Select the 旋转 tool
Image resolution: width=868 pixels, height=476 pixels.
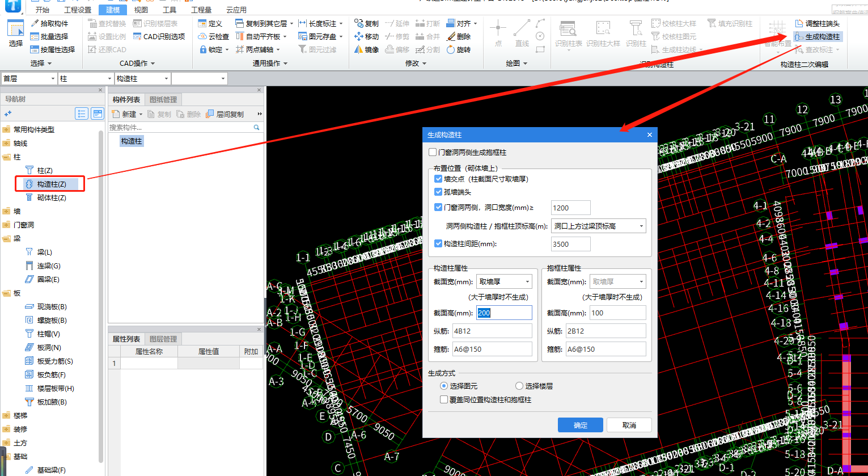(459, 49)
